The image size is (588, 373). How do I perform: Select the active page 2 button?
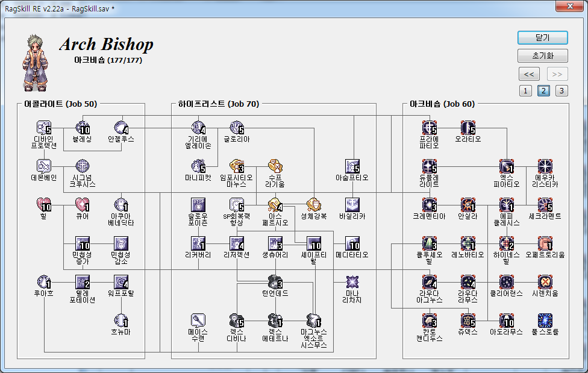(x=543, y=91)
